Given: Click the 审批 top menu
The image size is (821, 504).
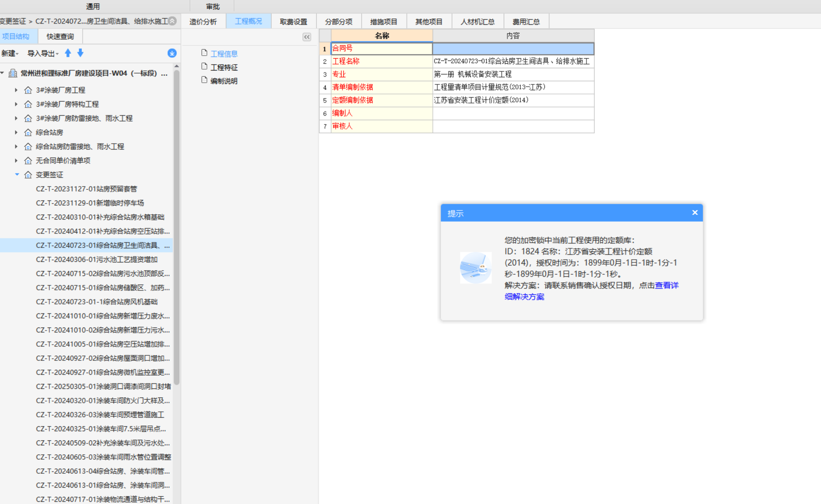Looking at the screenshot, I should click(x=213, y=6).
